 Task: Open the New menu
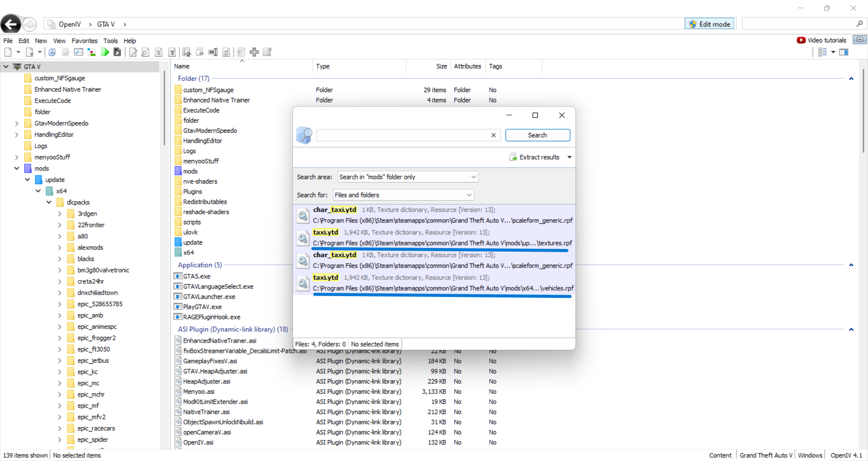41,41
